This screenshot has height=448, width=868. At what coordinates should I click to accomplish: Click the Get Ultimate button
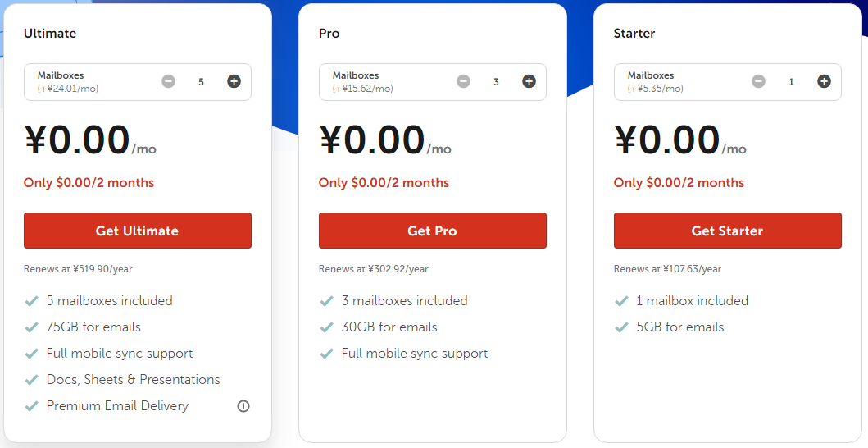(137, 231)
